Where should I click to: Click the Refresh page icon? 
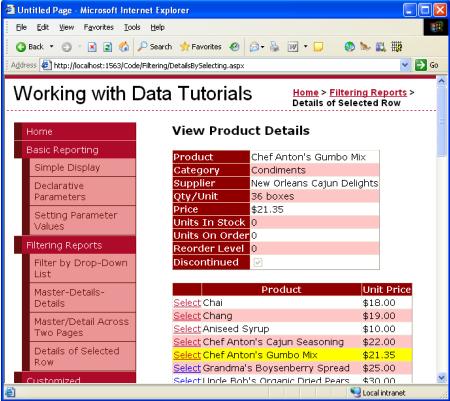click(x=107, y=47)
